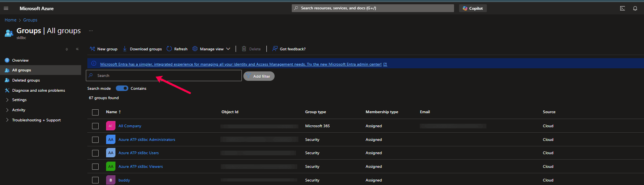The width and height of the screenshot is (644, 185).
Task: Click the sidebar expand/collapse sort arrows icon
Action: pos(67,49)
